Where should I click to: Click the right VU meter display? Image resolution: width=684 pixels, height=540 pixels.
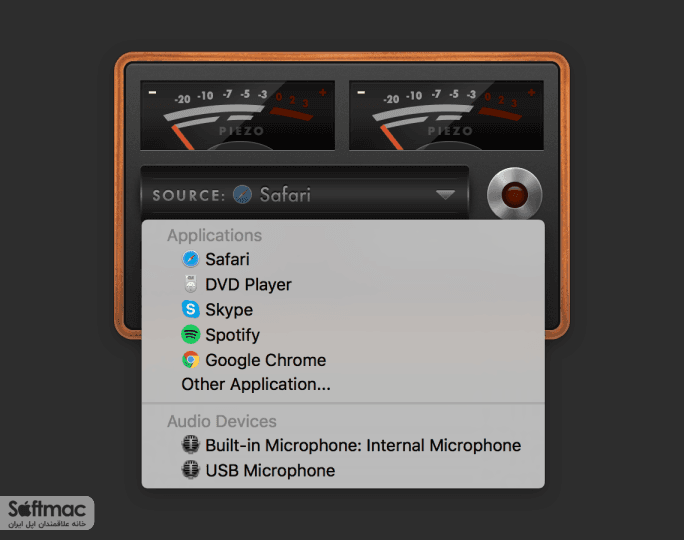446,116
